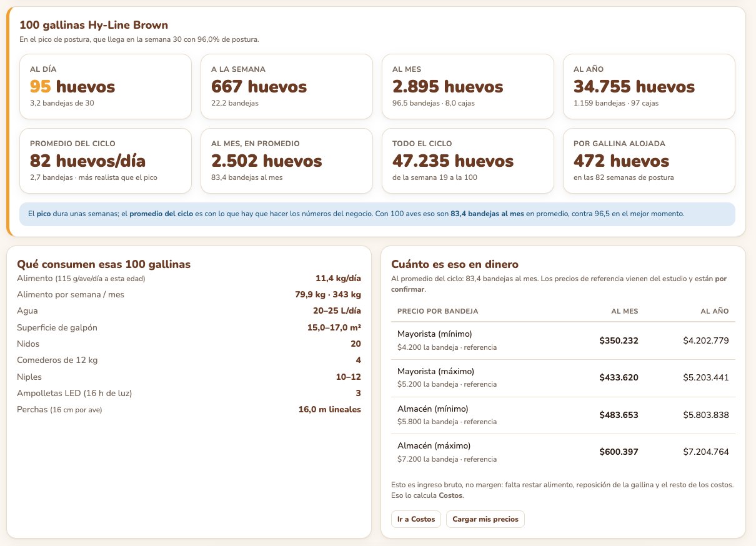Click the monthly value '$483.653'
Viewport: 756px width, 546px height.
[x=619, y=415]
